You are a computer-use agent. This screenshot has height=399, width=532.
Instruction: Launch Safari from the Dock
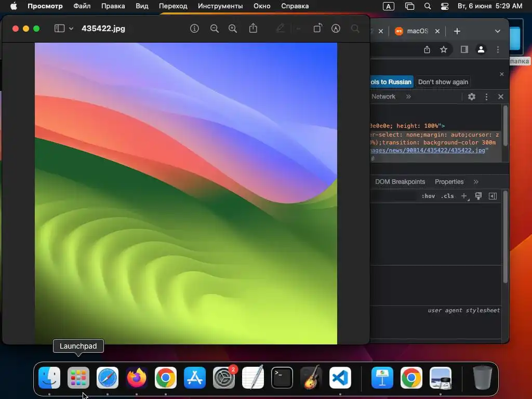pos(108,378)
